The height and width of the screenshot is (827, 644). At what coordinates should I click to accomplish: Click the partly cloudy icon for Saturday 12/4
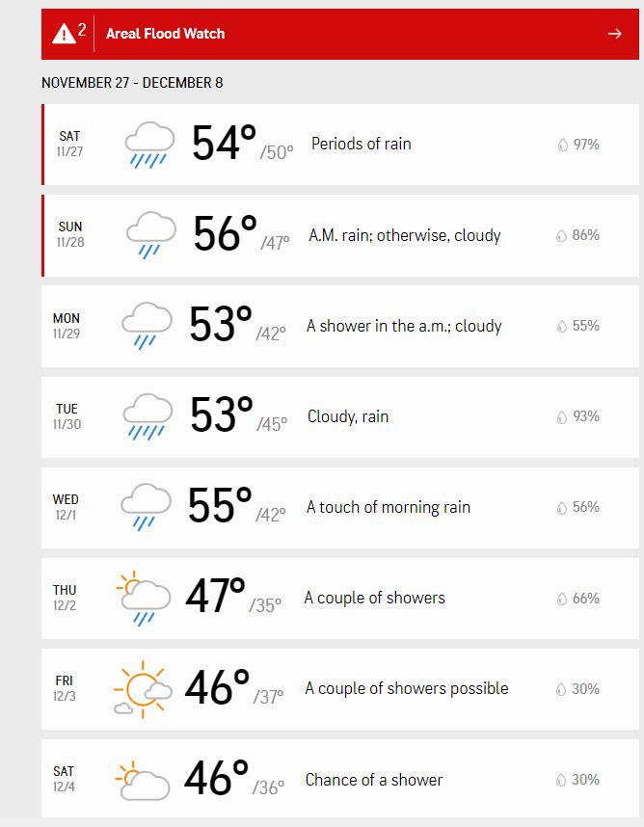(x=143, y=780)
